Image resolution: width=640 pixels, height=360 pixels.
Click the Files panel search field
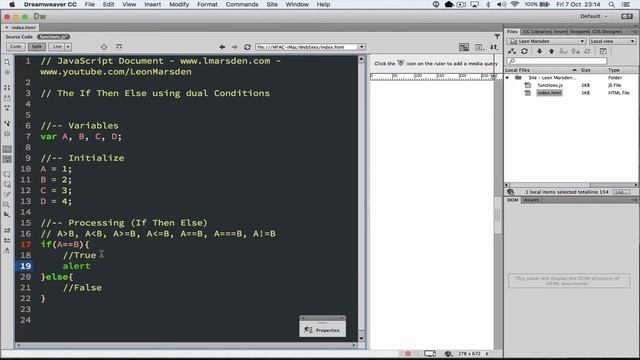(x=556, y=61)
